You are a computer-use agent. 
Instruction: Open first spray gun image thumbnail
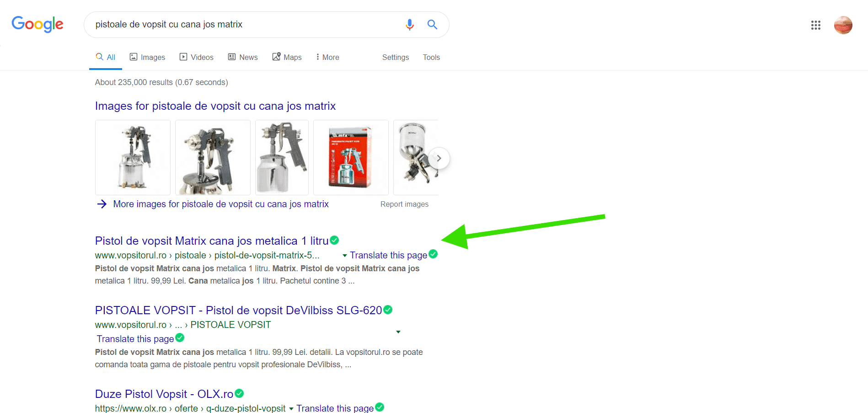click(x=133, y=158)
